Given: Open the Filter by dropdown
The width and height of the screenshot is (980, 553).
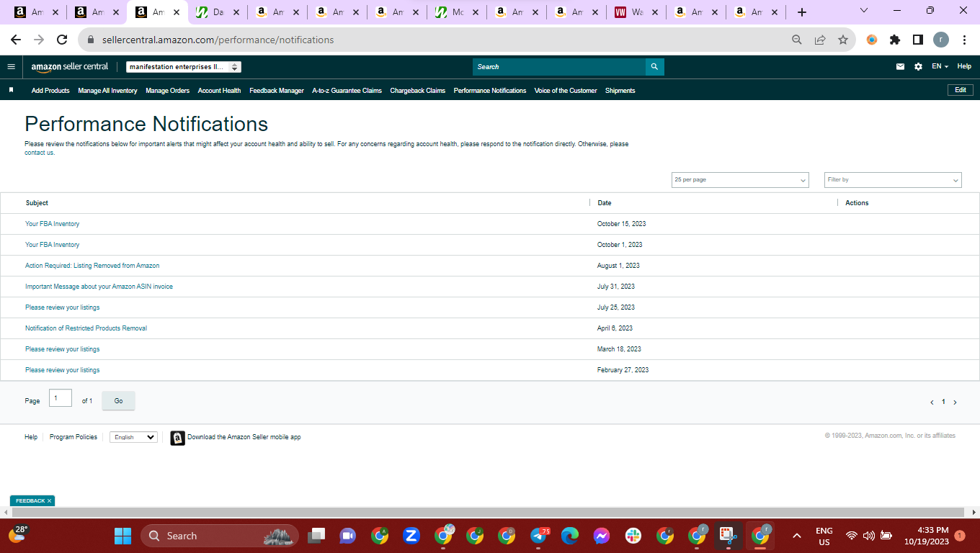Looking at the screenshot, I should point(893,180).
